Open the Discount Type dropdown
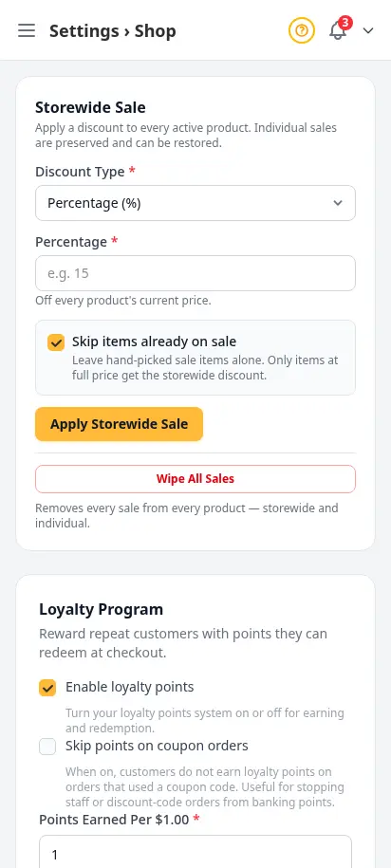Screen dimensions: 391x868 [x=195, y=203]
